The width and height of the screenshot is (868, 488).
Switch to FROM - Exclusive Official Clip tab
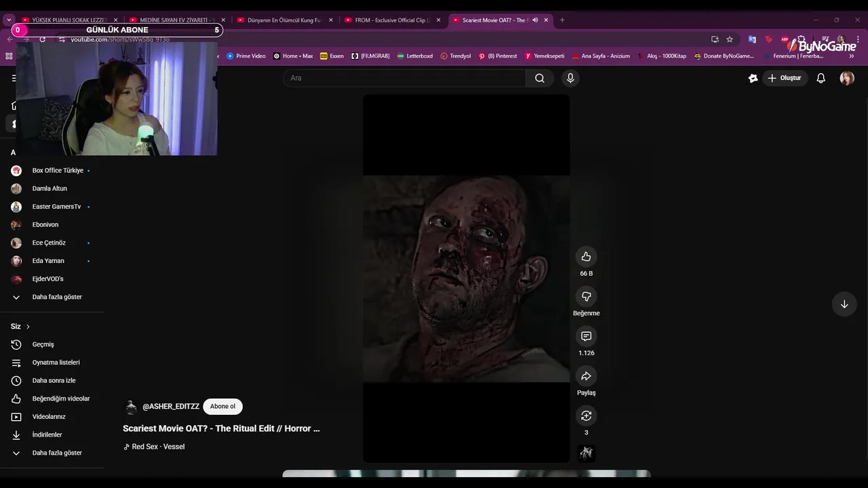(391, 20)
